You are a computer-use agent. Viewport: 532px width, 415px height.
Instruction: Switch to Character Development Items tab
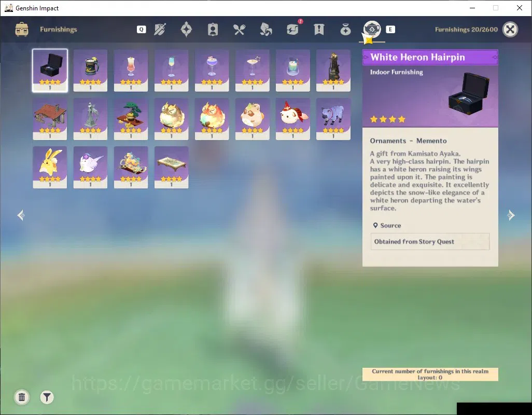click(x=213, y=30)
